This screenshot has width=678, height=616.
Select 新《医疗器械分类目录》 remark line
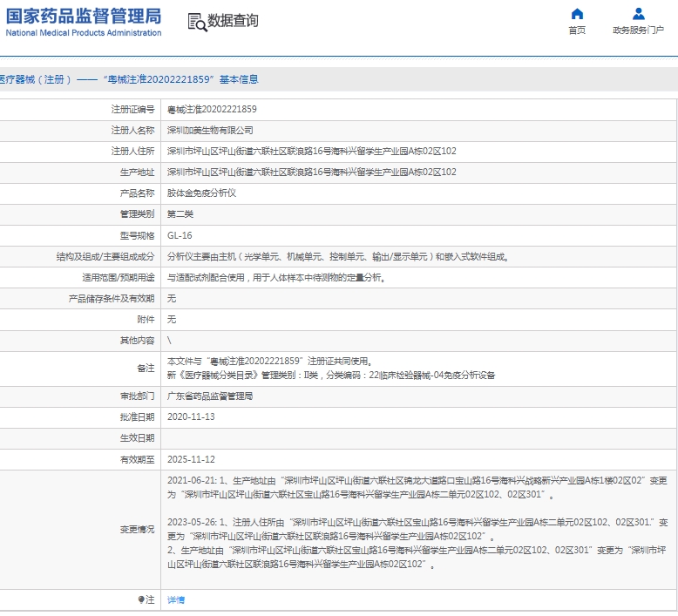(331, 375)
